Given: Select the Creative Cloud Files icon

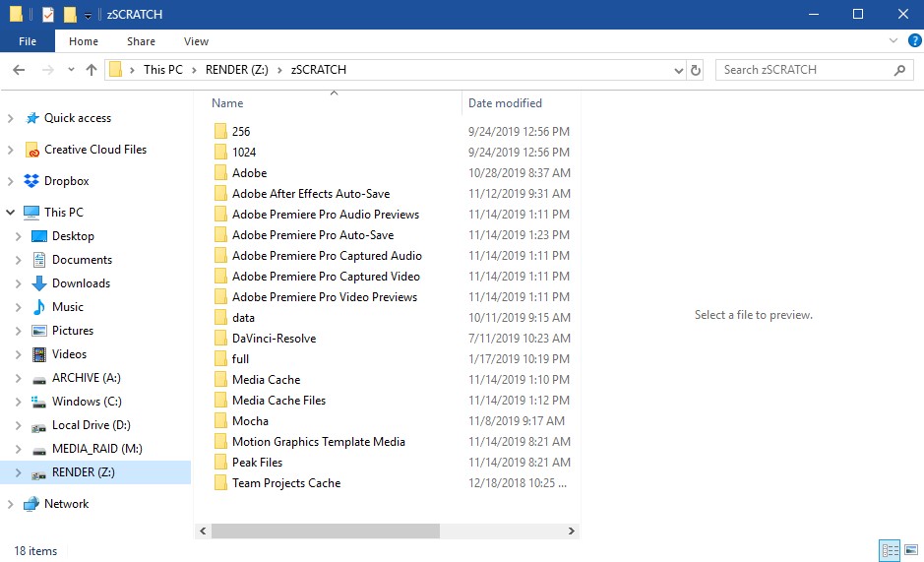Looking at the screenshot, I should (31, 150).
